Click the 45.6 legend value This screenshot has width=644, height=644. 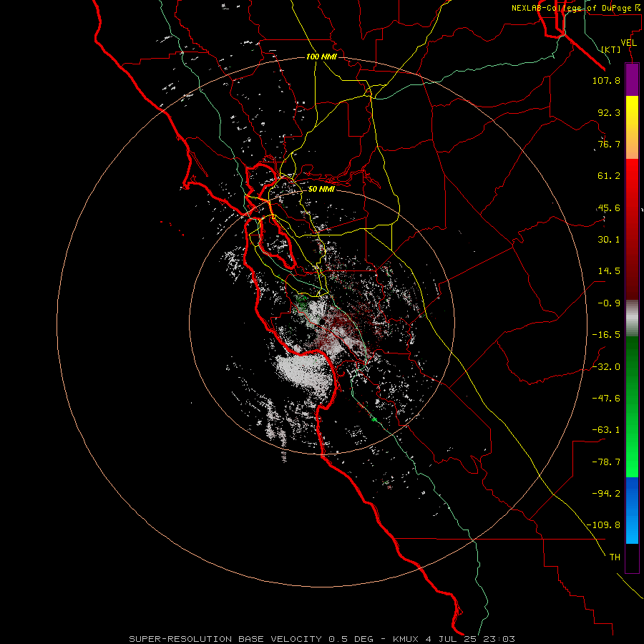coord(609,208)
